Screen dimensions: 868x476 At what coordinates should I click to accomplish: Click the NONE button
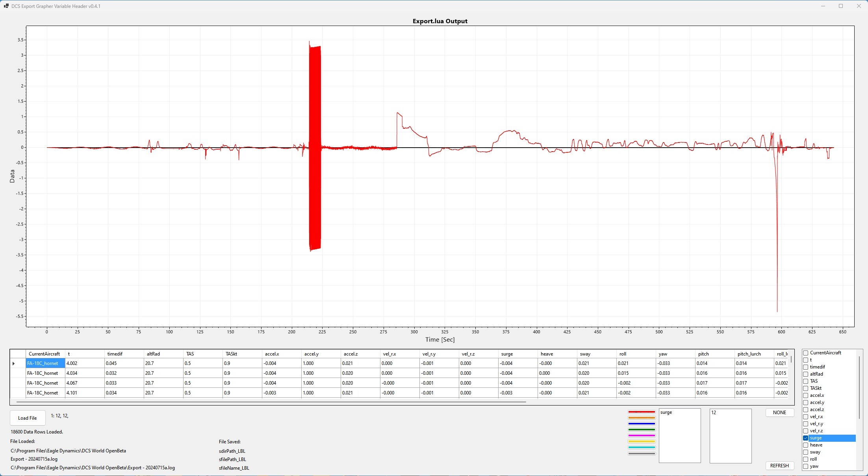pos(779,413)
